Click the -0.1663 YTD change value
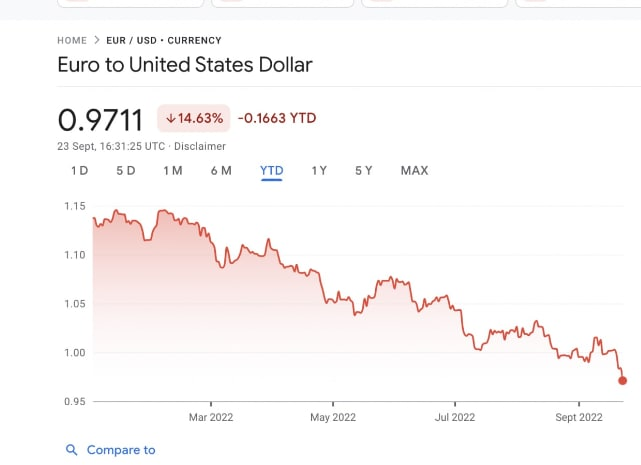The width and height of the screenshot is (641, 465). click(277, 118)
